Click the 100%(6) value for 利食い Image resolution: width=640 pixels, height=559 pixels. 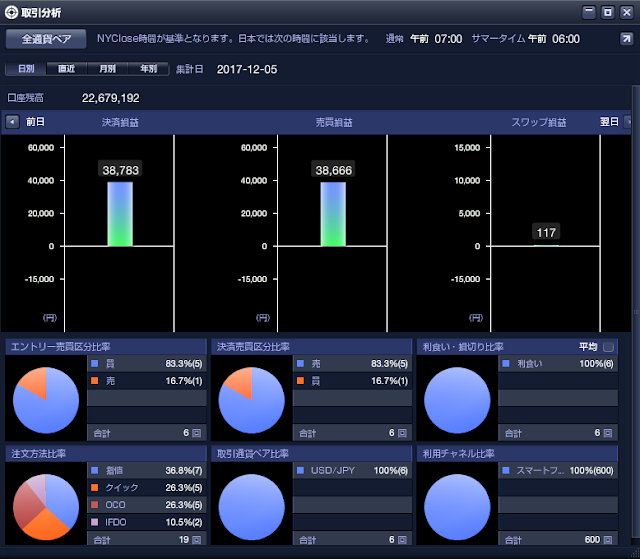pos(596,364)
